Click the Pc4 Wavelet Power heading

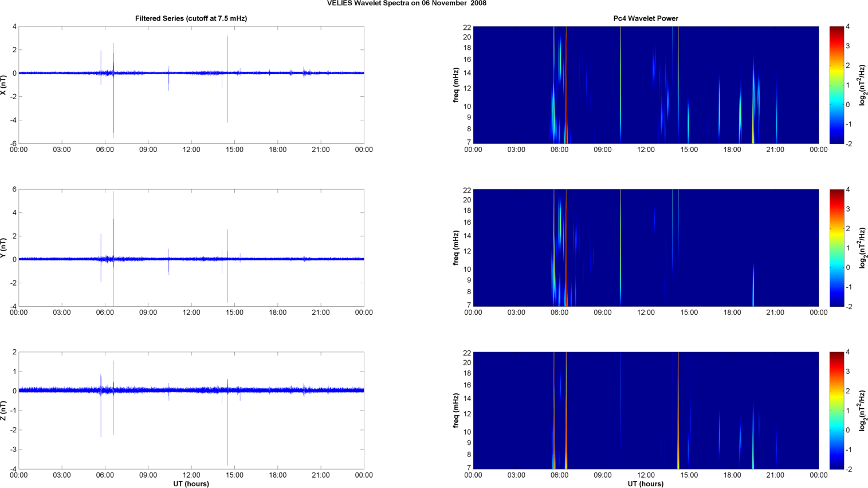click(646, 18)
